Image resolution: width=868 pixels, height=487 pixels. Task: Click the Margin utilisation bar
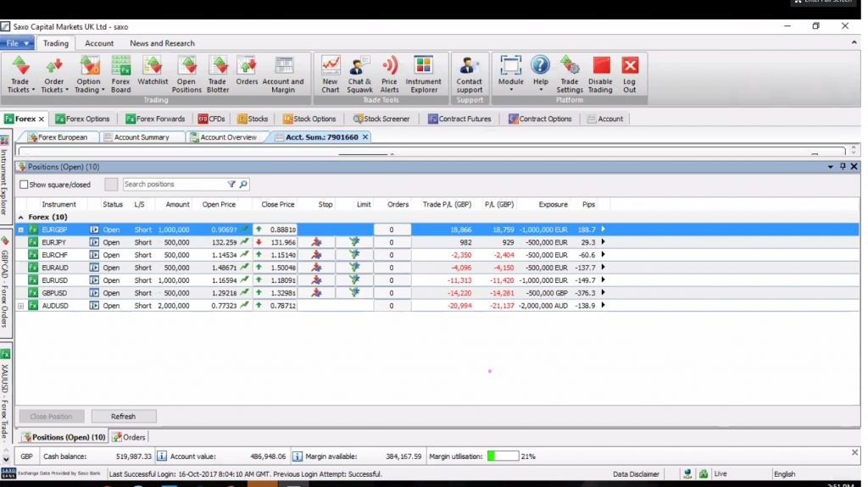point(503,456)
